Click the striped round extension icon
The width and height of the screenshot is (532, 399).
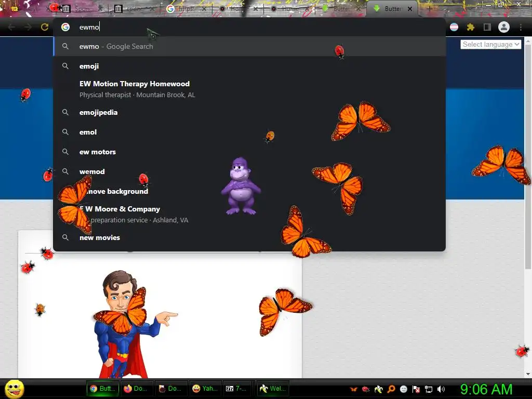coord(454,27)
